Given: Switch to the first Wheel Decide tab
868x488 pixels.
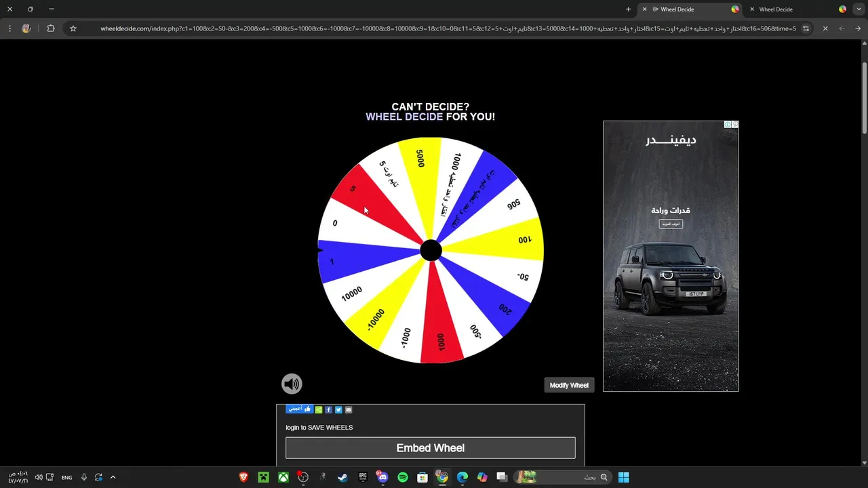Looking at the screenshot, I should tap(688, 9).
